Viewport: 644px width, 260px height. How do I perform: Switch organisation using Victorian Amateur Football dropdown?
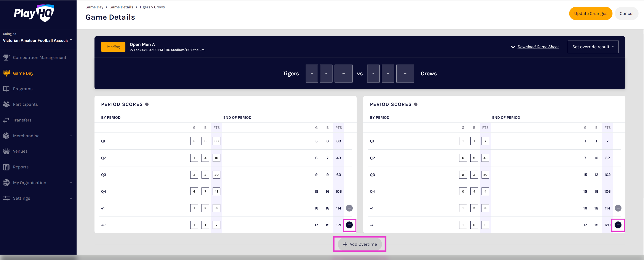tap(37, 40)
